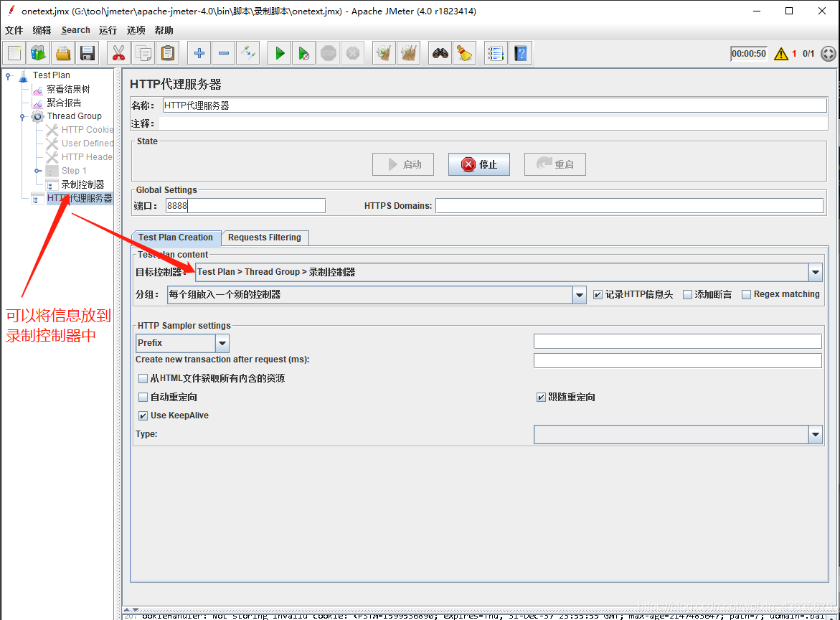The image size is (840, 620).
Task: Click the Clear results icon
Action: point(384,53)
